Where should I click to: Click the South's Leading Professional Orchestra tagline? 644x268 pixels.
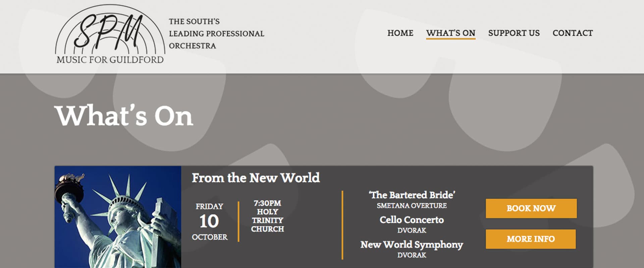coord(216,33)
